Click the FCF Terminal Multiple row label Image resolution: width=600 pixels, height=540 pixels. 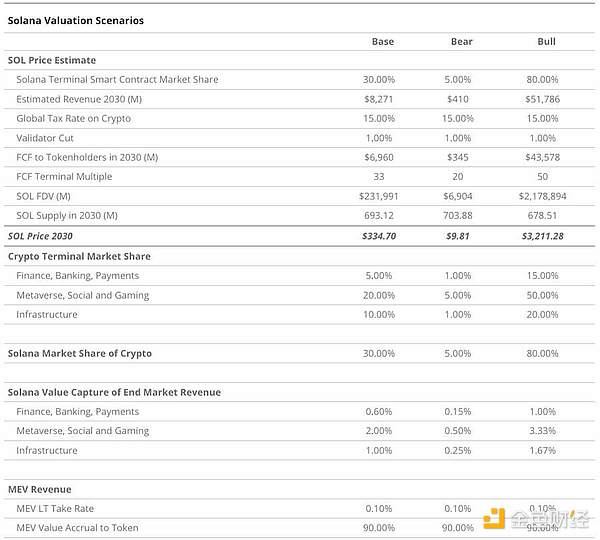(64, 177)
